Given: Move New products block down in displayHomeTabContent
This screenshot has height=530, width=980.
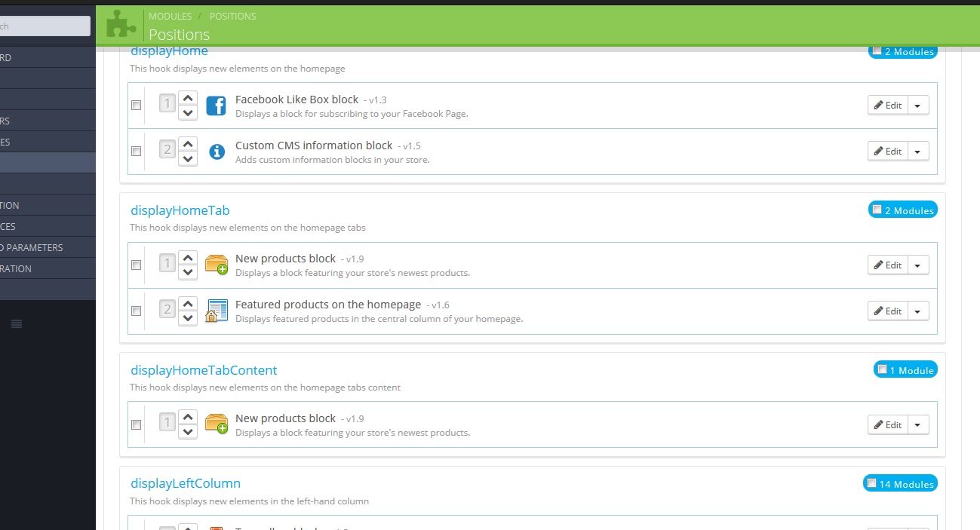Looking at the screenshot, I should (x=188, y=432).
